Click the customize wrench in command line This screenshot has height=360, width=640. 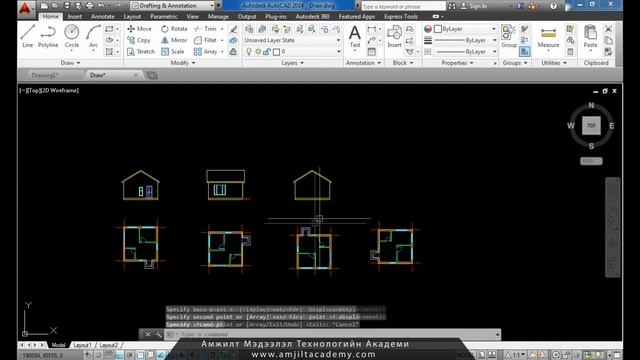point(158,334)
